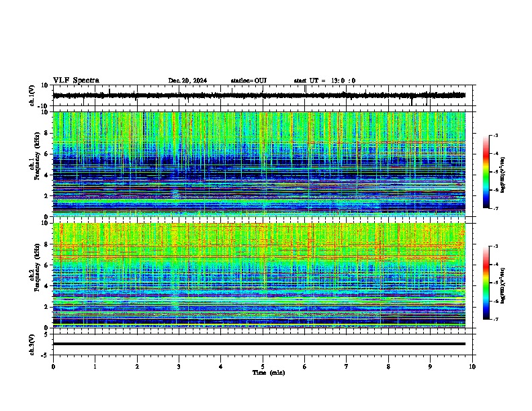Viewport: 532px width, 411px height.
Task: Click time axis tick label "2"
Action: pyautogui.click(x=137, y=367)
